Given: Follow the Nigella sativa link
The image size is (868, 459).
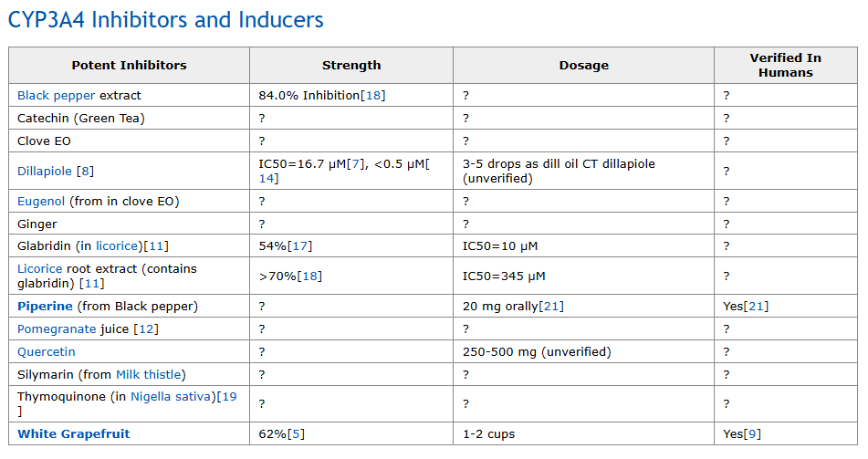Looking at the screenshot, I should point(172,396).
